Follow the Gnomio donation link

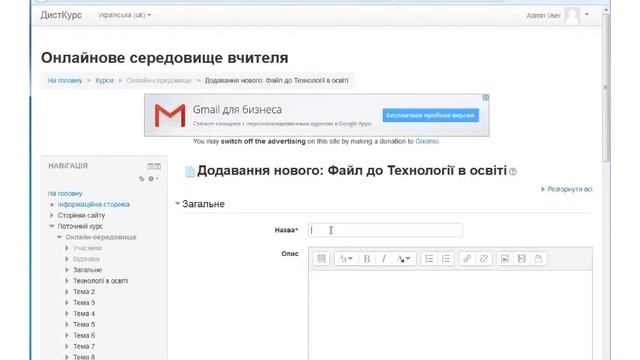click(x=427, y=141)
